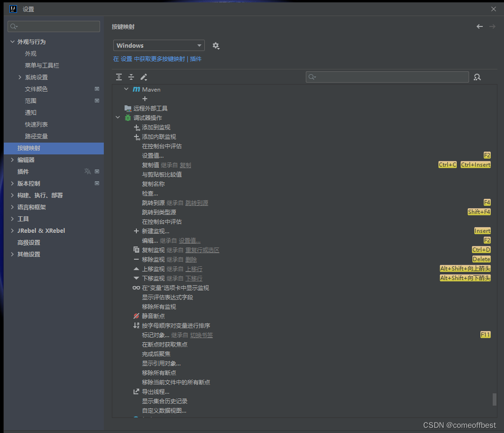The height and width of the screenshot is (433, 504).
Task: Click the keymap list vertical scrollbar thumb
Action: coord(495,399)
